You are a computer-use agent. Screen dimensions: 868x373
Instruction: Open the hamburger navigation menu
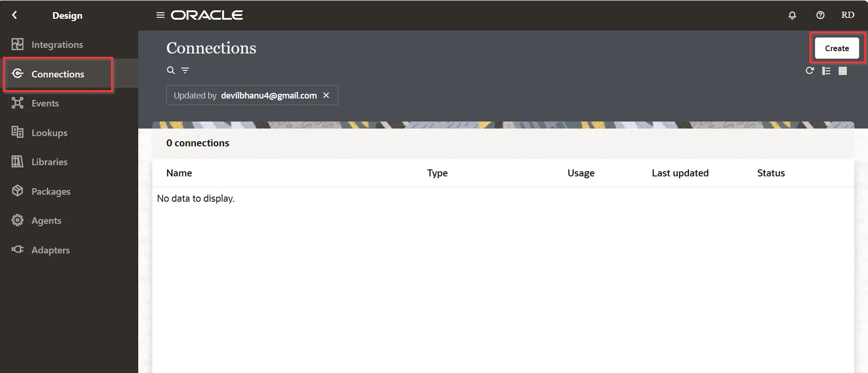[160, 15]
